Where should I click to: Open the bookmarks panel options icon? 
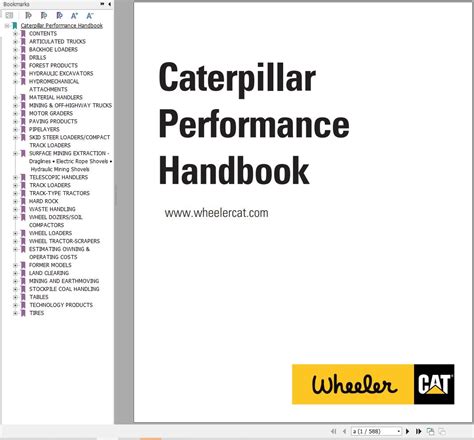coord(9,15)
